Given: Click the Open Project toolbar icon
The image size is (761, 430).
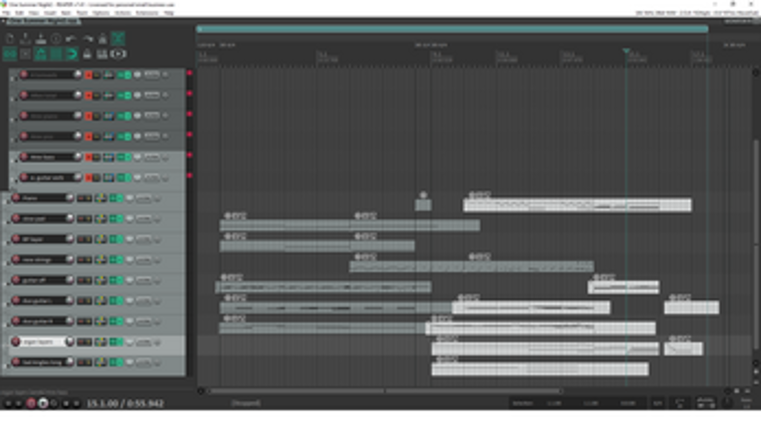Looking at the screenshot, I should click(x=24, y=39).
